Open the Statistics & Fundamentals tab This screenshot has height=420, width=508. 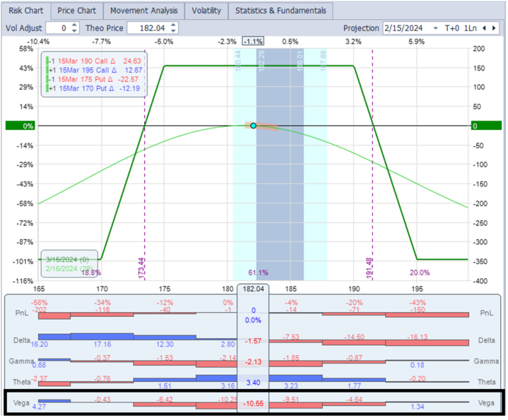click(280, 11)
